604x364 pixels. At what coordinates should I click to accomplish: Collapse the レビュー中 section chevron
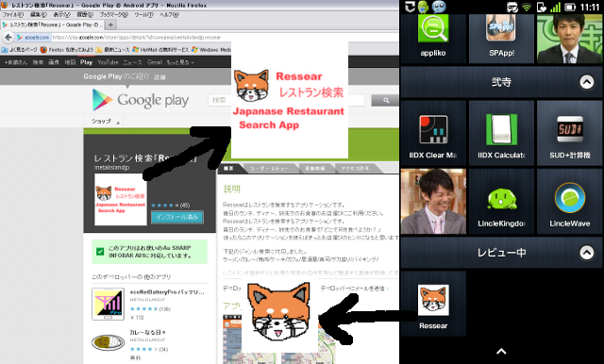[x=587, y=253]
